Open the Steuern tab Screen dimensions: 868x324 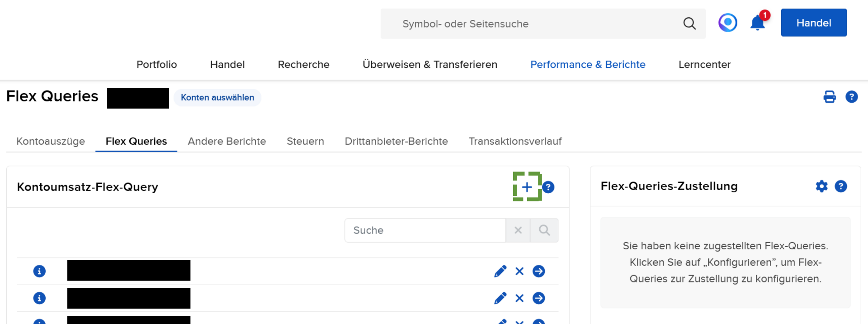tap(306, 141)
